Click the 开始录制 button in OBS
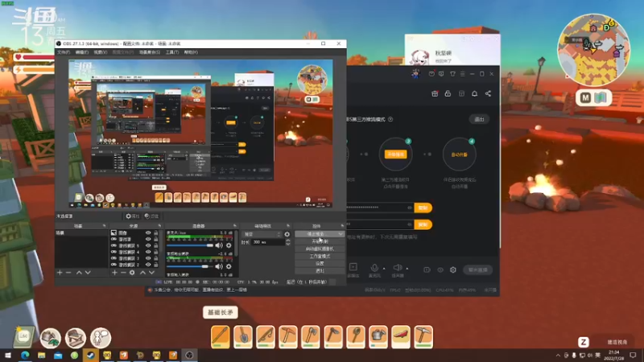The width and height of the screenshot is (644, 362). point(320,241)
